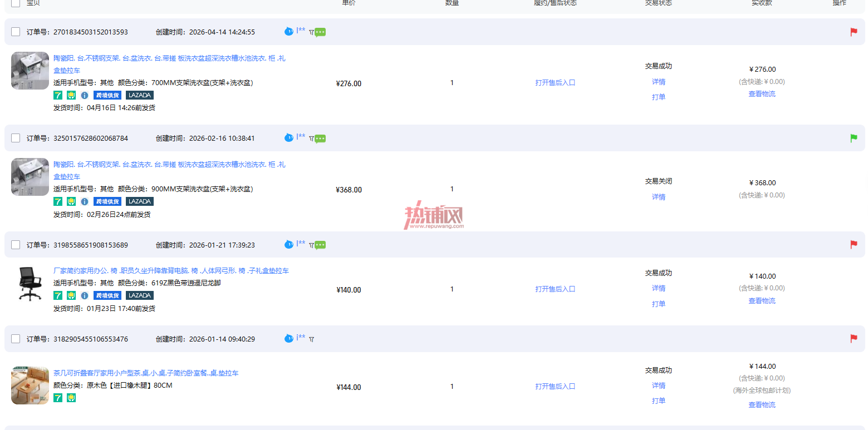Screen dimensions: 868x430
Task: Click the filter icon beside buyer on order 3250157628602068784
Action: [311, 139]
